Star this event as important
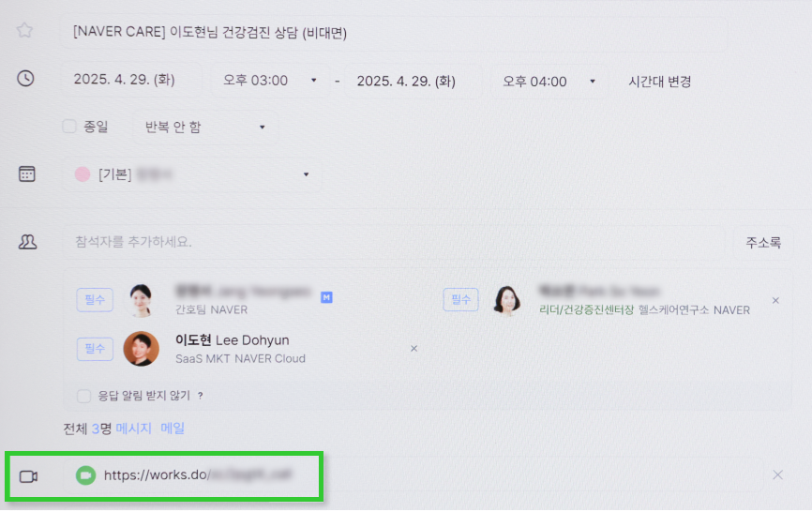The image size is (812, 512). point(24,30)
